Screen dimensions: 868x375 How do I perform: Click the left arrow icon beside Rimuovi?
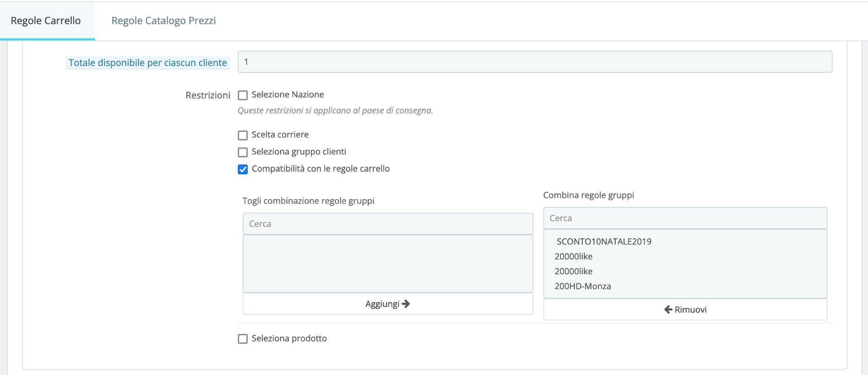(668, 309)
